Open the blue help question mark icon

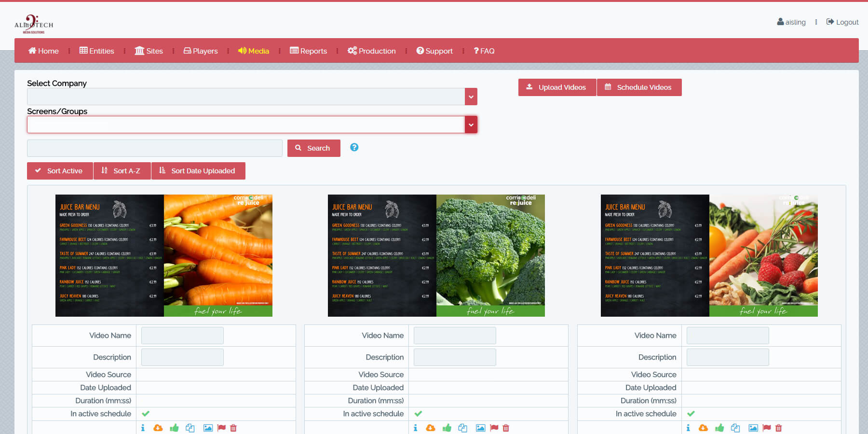click(x=354, y=147)
